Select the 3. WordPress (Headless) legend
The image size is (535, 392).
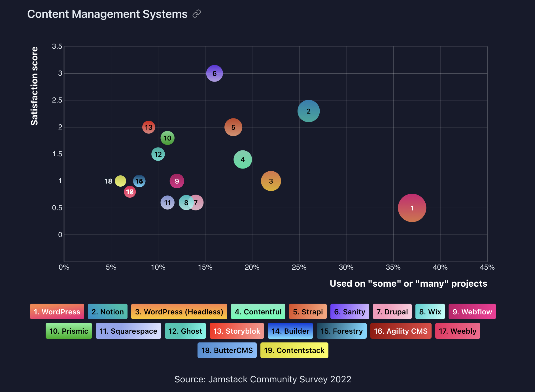(179, 312)
